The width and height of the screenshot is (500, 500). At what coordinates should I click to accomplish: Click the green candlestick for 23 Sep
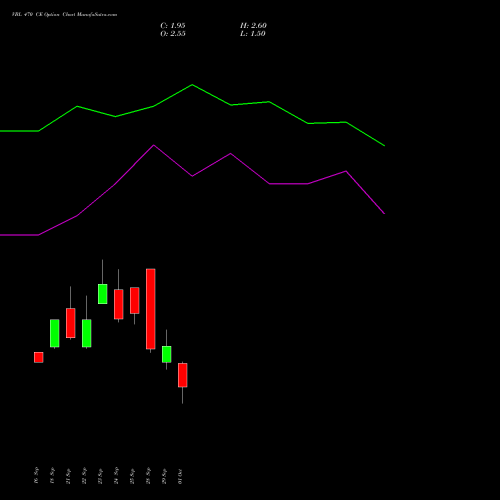tap(103, 294)
